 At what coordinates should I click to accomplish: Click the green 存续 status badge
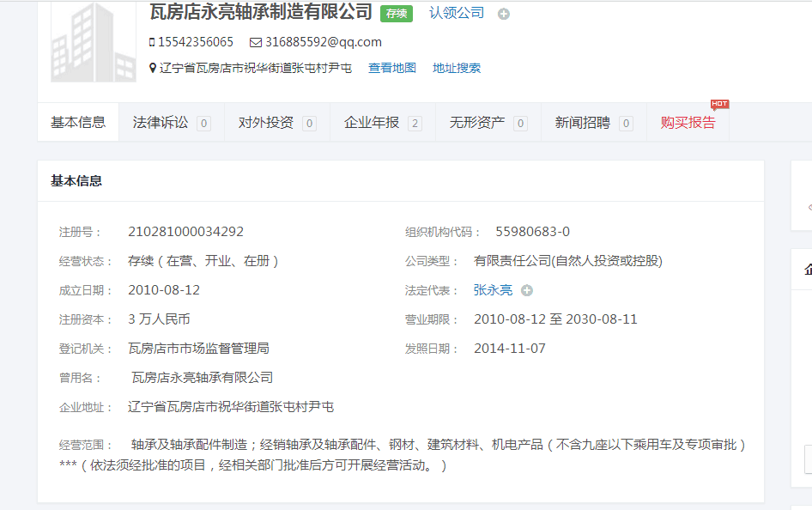pos(396,14)
